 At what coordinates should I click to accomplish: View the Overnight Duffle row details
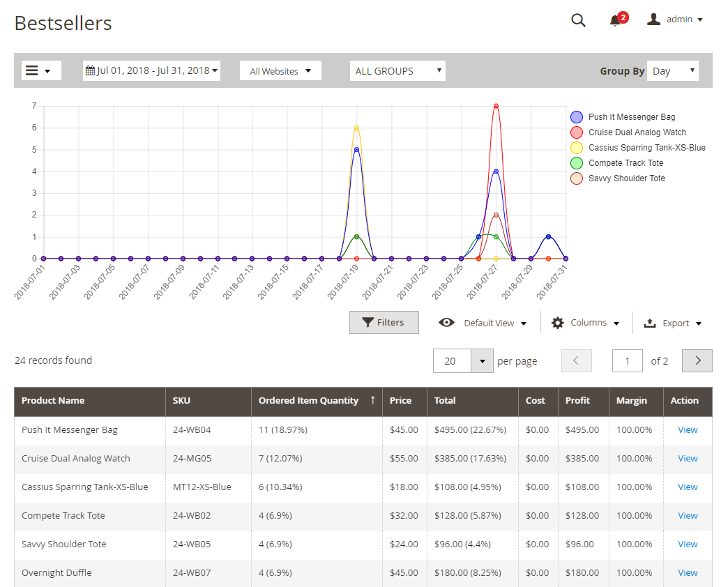click(688, 573)
